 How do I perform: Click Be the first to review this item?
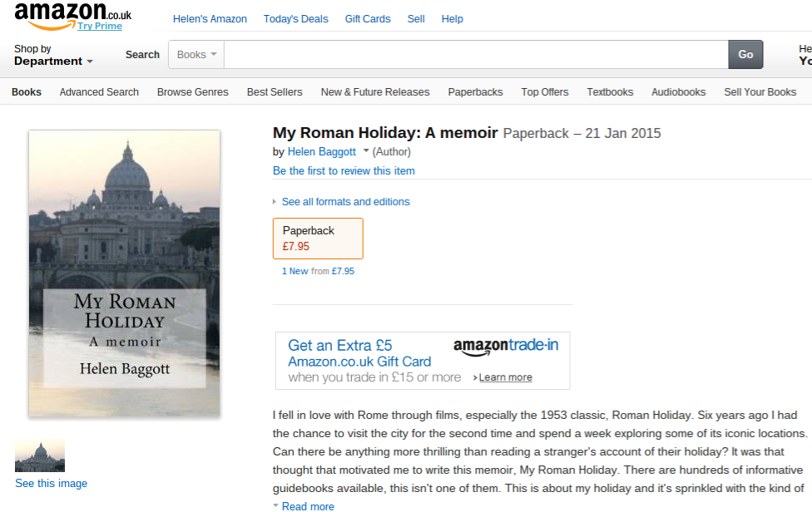[x=344, y=170]
